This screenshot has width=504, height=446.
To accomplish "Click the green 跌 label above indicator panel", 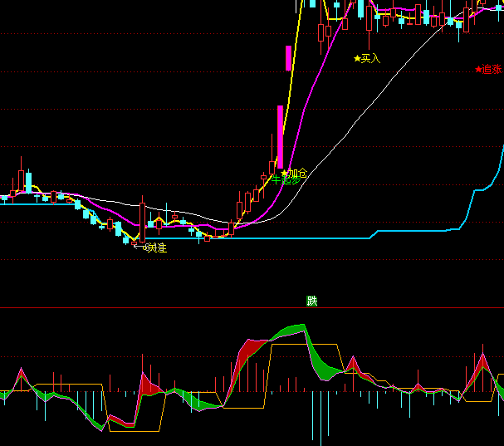I will (312, 301).
